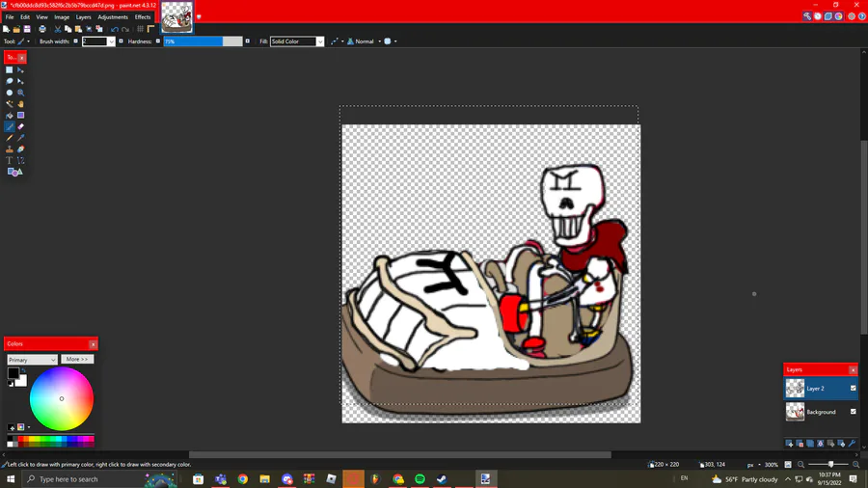
Task: Select the Zoom tool in Tools panel
Action: pyautogui.click(x=20, y=93)
